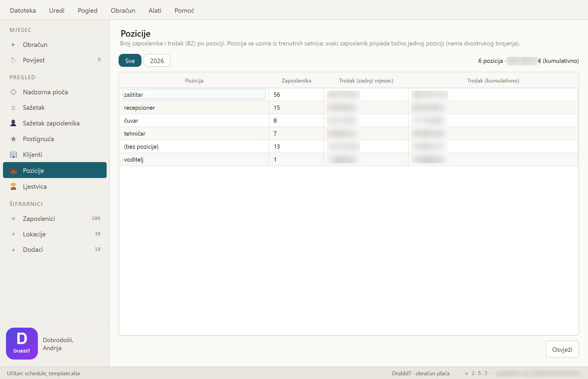The width and height of the screenshot is (588, 379).
Task: Open the Obračun menu in menu bar
Action: click(123, 10)
